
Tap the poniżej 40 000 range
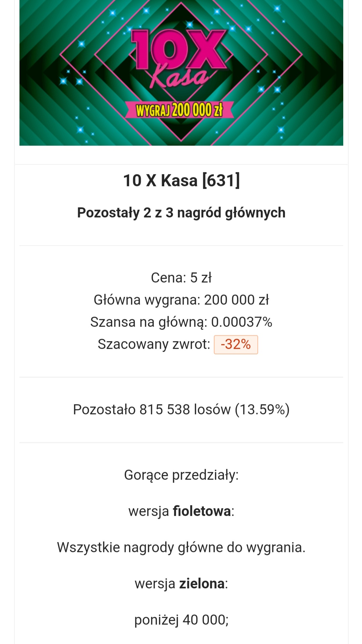[181, 620]
